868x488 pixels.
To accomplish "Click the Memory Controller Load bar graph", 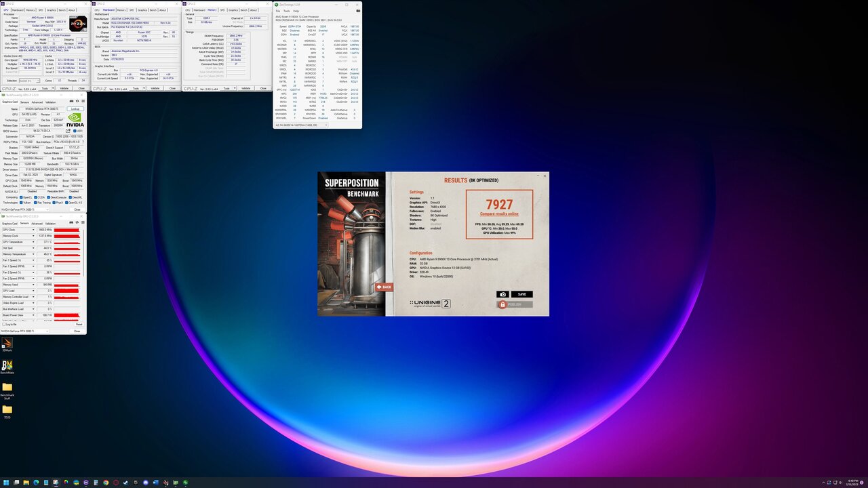I will (x=66, y=297).
